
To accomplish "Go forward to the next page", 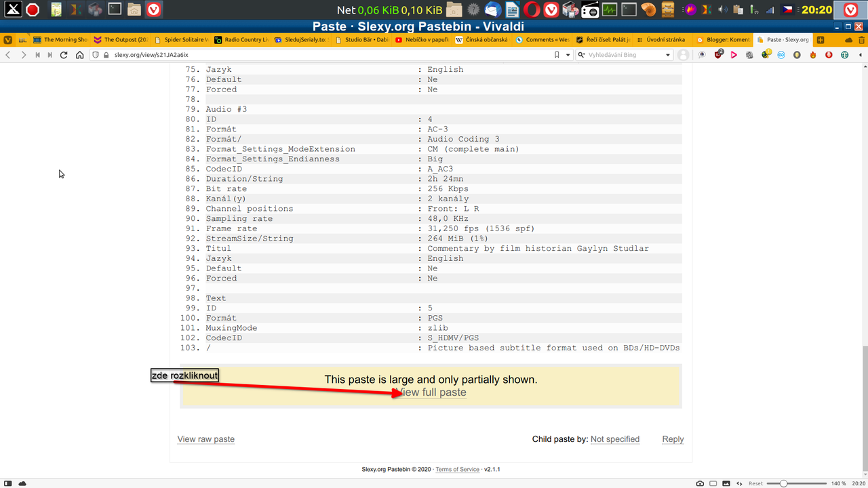I will (x=24, y=55).
